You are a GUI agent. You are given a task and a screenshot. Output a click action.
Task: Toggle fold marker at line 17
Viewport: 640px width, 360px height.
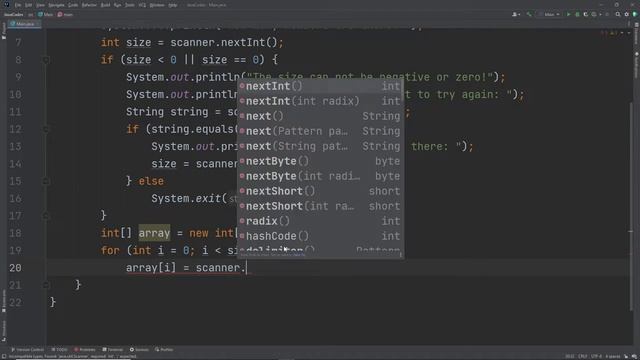[46, 215]
